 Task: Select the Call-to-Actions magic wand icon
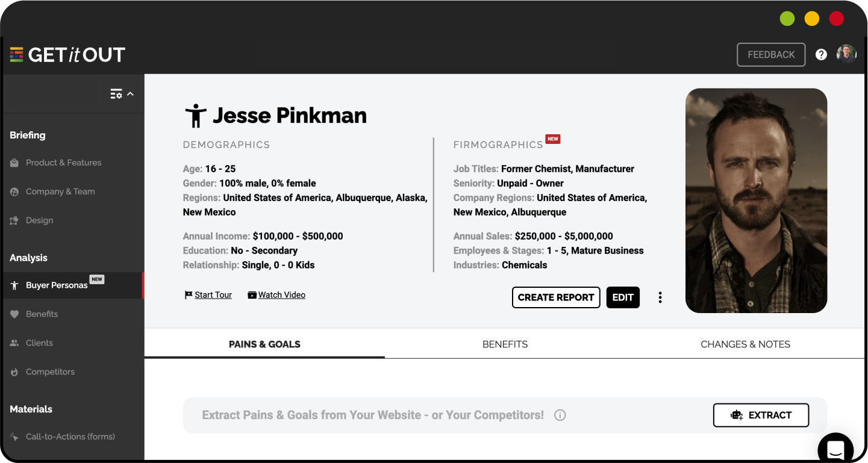[13, 437]
